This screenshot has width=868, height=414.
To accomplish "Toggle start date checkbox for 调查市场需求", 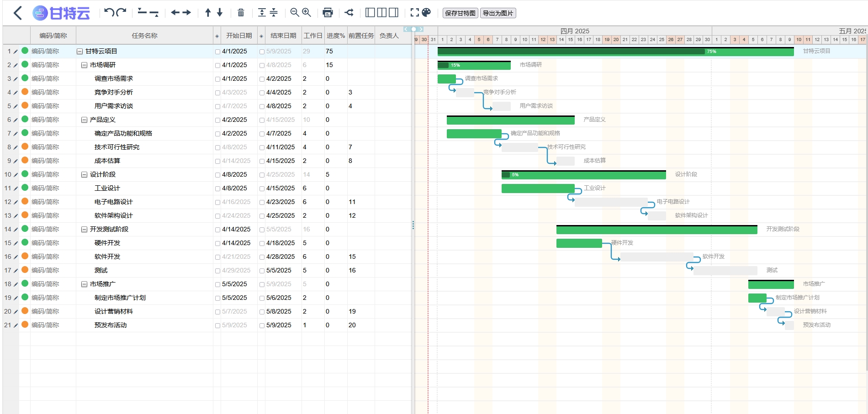I will pos(217,79).
